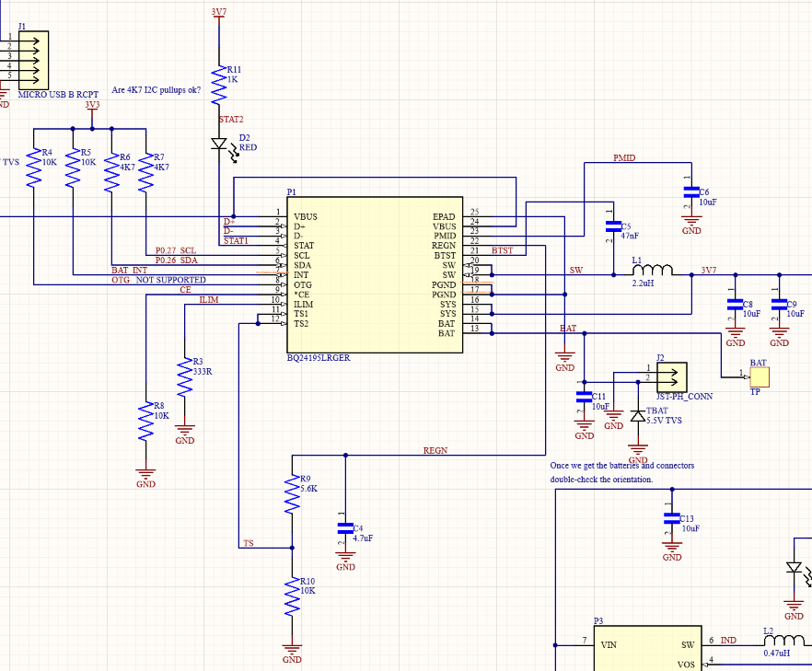The height and width of the screenshot is (671, 812).
Task: Select GND symbol below R10
Action: click(292, 652)
